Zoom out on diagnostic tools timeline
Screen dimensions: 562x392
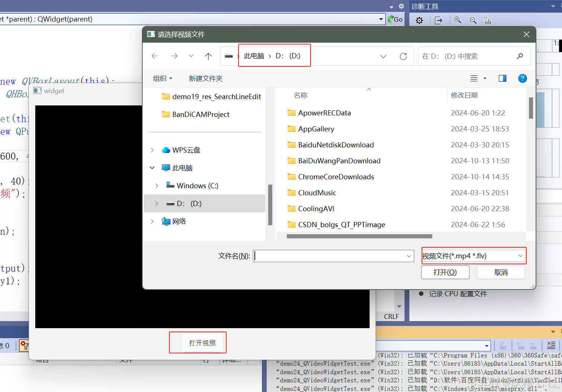(473, 20)
